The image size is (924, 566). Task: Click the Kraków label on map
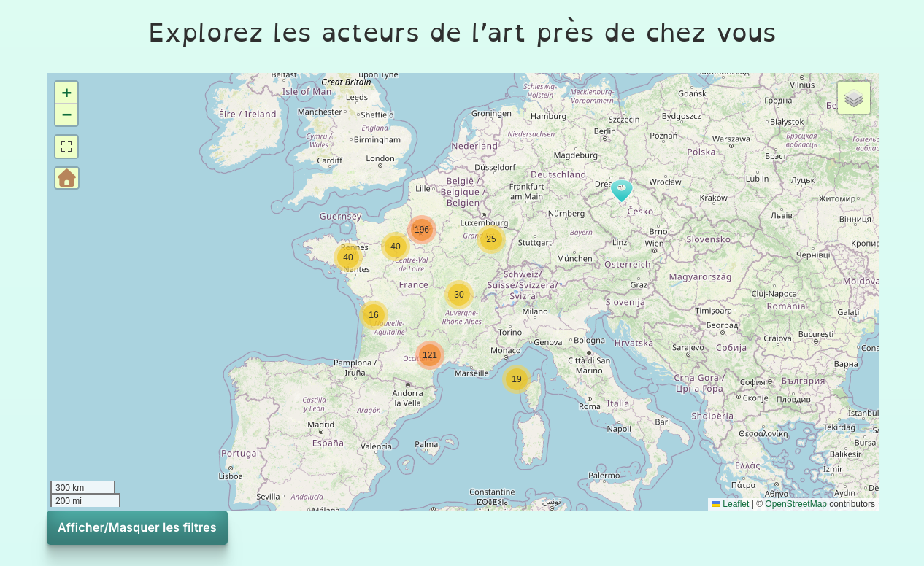[x=714, y=198]
